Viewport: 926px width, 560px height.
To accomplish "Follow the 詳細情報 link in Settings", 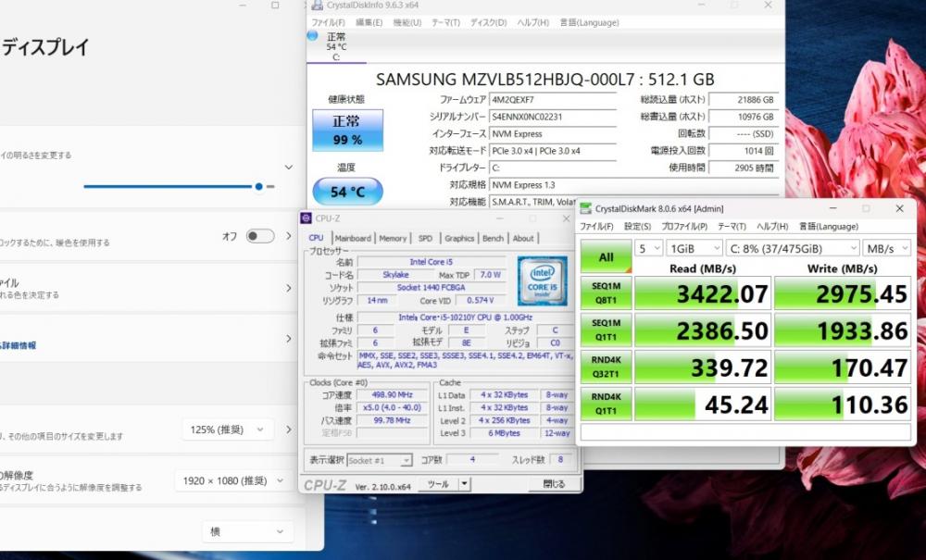I will [x=19, y=345].
